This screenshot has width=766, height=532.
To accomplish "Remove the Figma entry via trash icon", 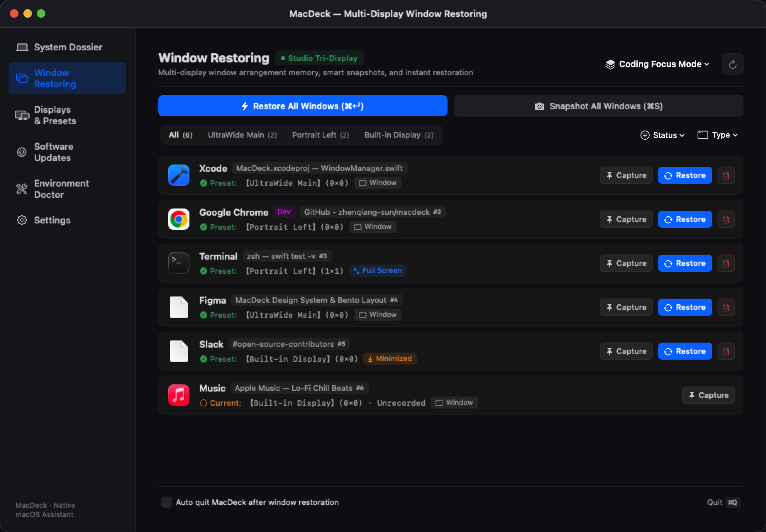I will point(726,307).
